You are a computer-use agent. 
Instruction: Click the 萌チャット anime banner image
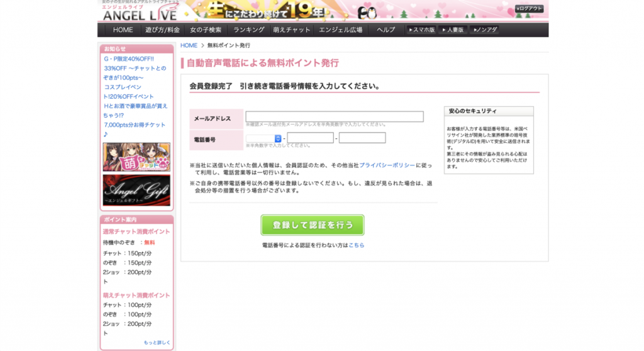click(x=136, y=157)
